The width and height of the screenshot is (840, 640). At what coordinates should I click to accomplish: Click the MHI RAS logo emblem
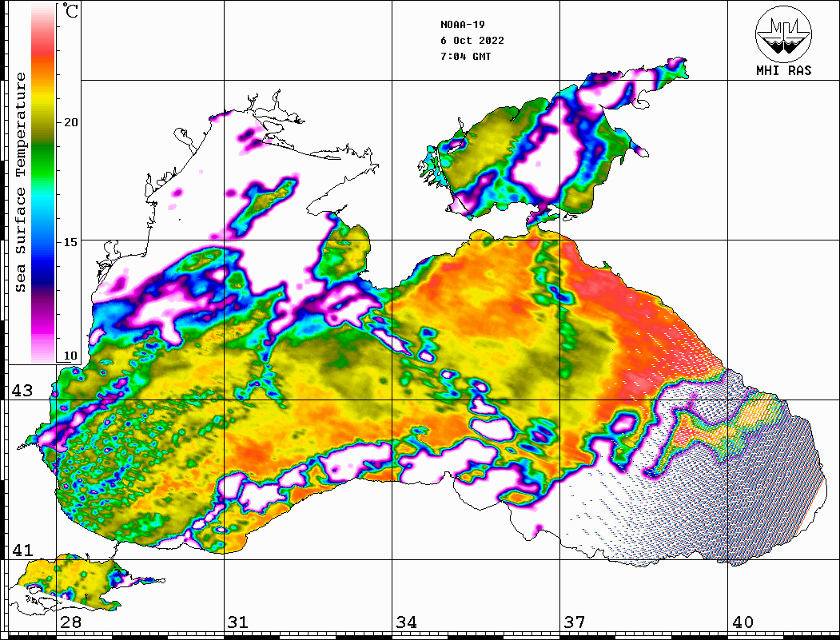[783, 33]
